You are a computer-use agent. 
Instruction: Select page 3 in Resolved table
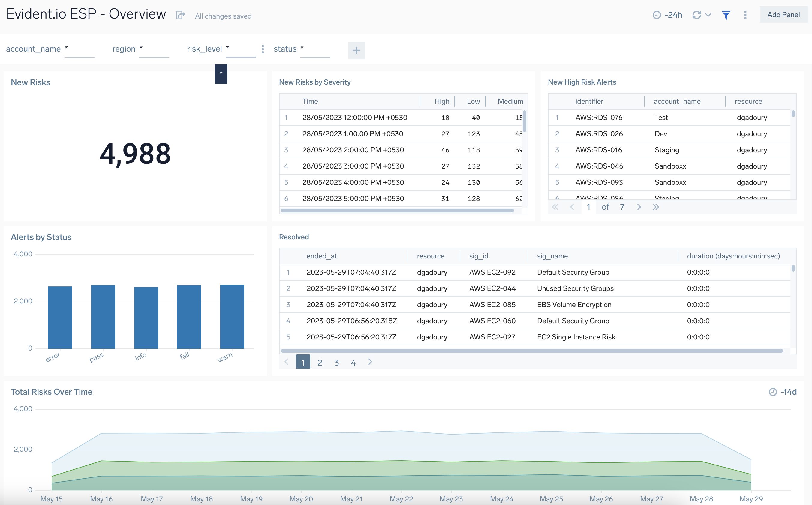pos(336,362)
